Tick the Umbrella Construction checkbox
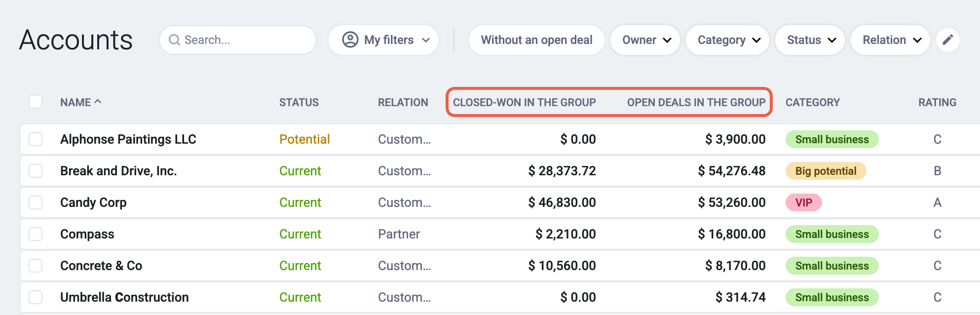Screen dimensions: 980x315 [36, 297]
